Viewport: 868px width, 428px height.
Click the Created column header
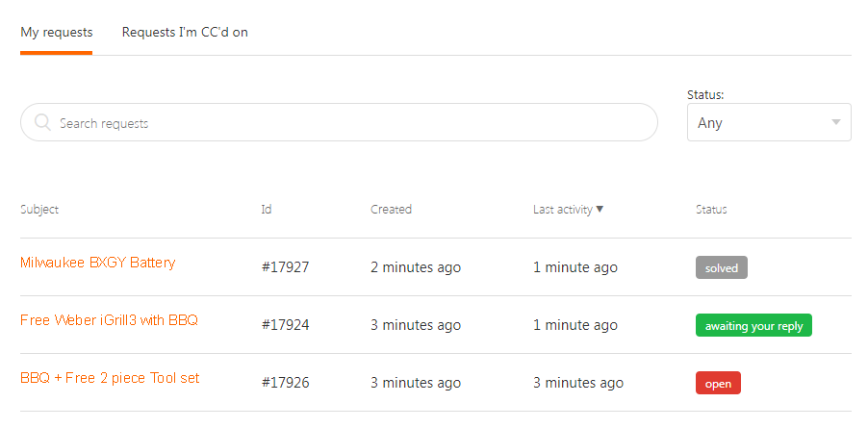tap(391, 210)
